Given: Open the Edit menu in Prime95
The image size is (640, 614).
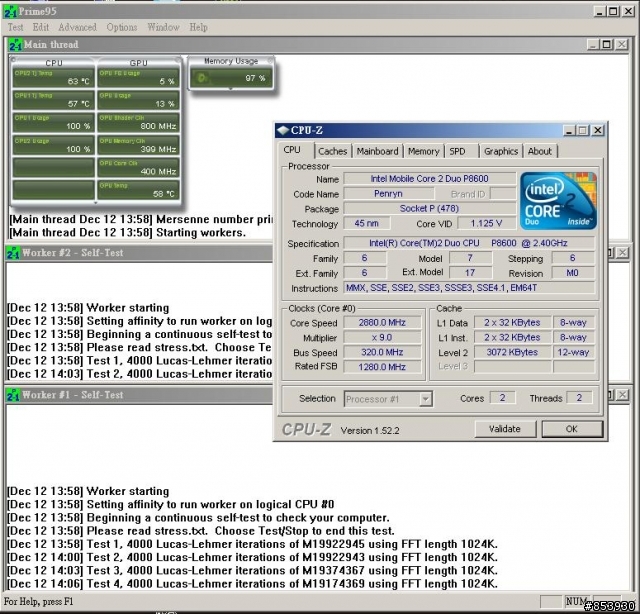Looking at the screenshot, I should [x=40, y=27].
